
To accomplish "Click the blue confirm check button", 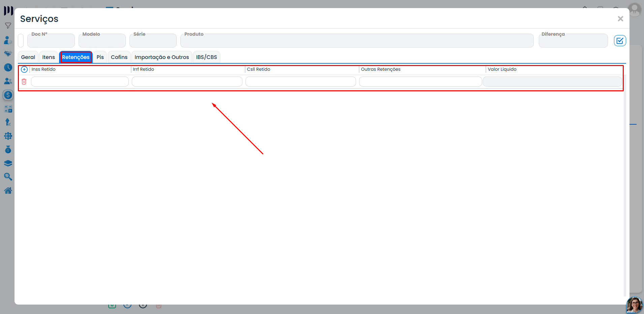I will click(x=620, y=41).
